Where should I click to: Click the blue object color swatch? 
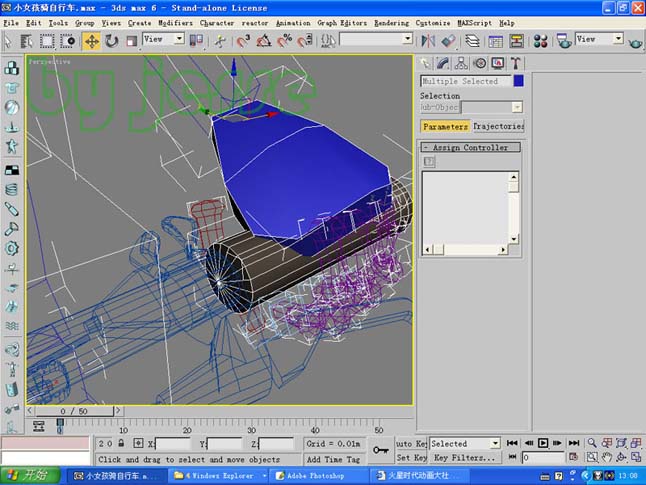click(x=519, y=81)
